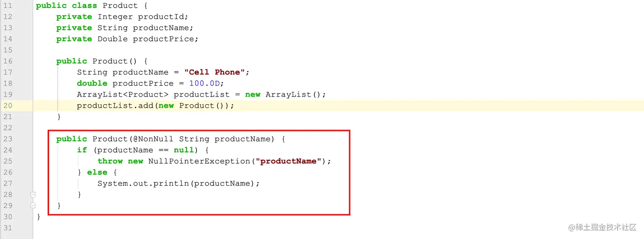This screenshot has width=644, height=239.
Task: Click the throw keyword on line 25
Action: [110, 161]
